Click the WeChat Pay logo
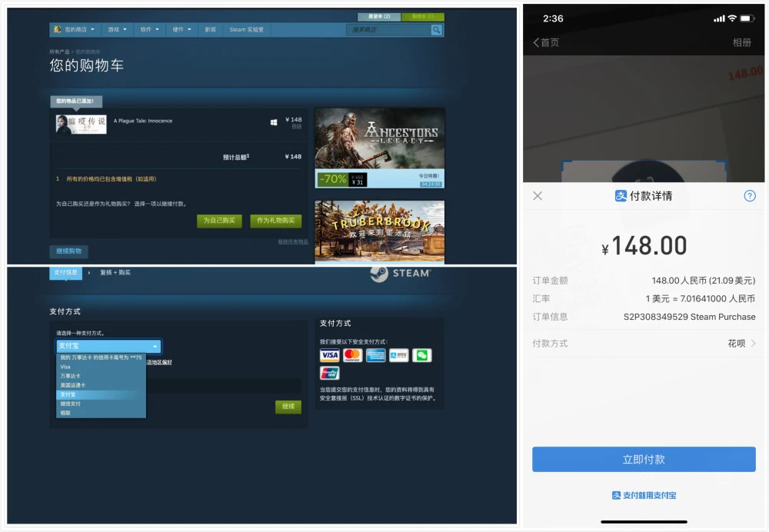 [x=421, y=355]
